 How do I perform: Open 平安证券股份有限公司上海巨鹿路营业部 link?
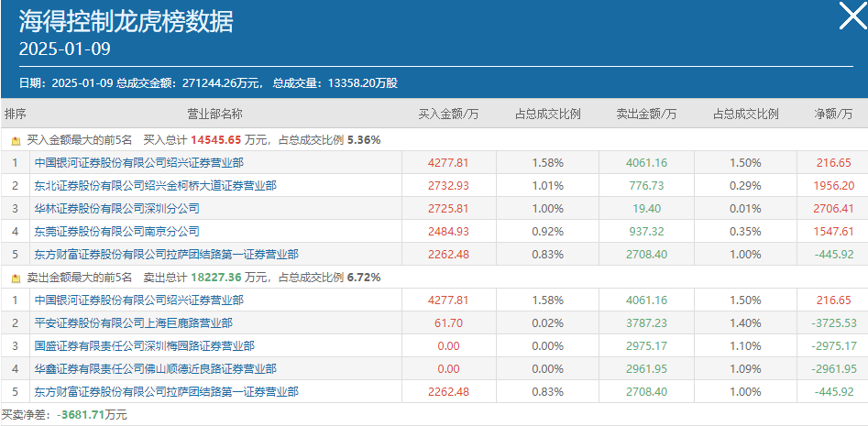[133, 323]
